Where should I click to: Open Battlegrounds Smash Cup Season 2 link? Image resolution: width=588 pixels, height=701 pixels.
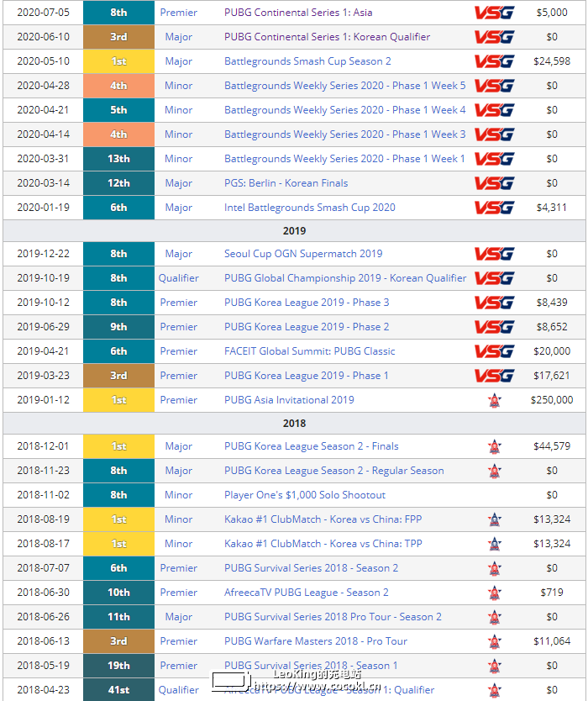tap(307, 61)
